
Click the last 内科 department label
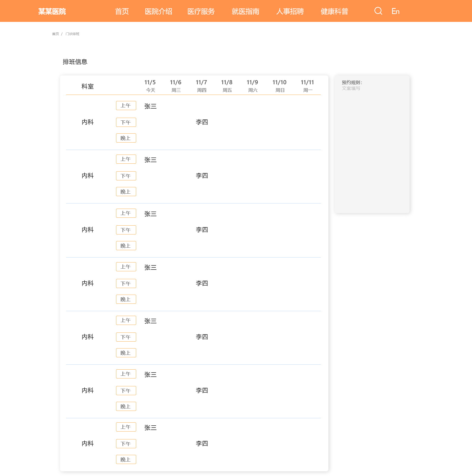(88, 444)
